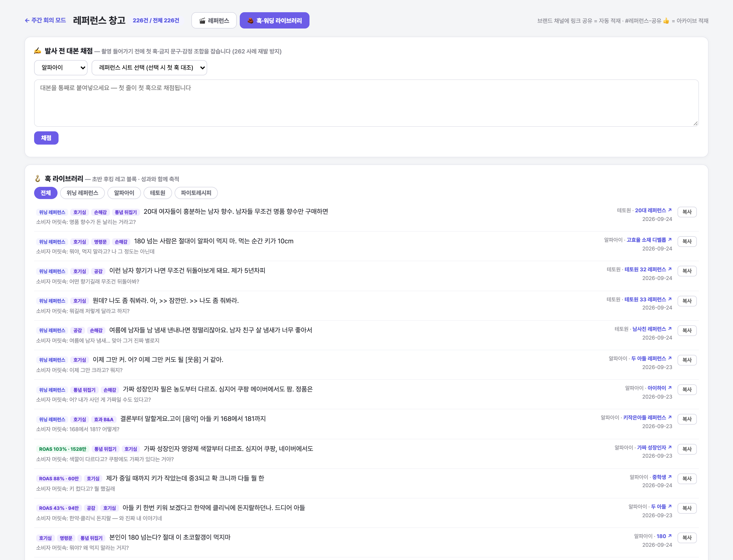Open the 키작은아들 레퍼런스 link
The height and width of the screenshot is (560, 733).
647,417
